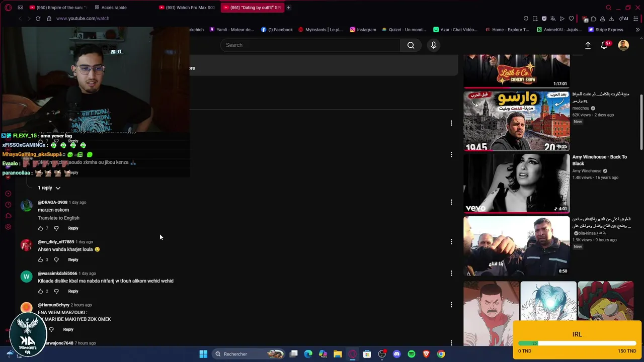Screen dimensions: 644x362
Task: Click into the YouTube Search field
Action: point(310,45)
